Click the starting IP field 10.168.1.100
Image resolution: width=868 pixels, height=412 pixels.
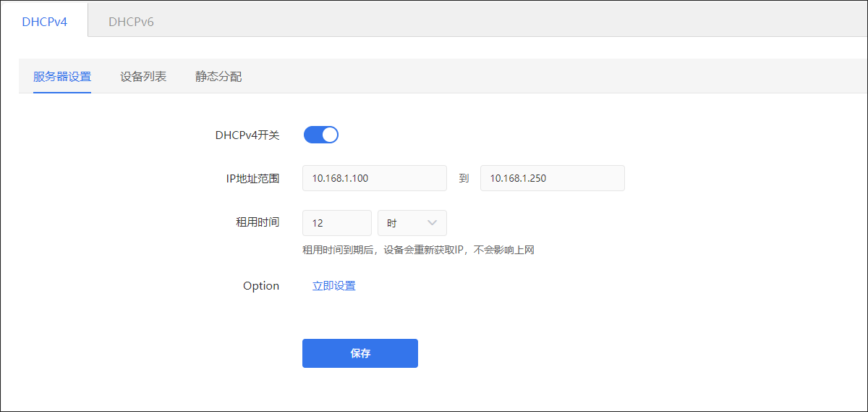[374, 178]
